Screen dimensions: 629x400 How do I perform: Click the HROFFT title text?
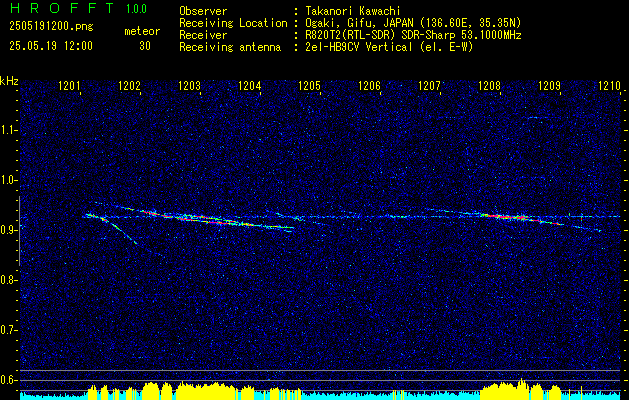(x=62, y=8)
